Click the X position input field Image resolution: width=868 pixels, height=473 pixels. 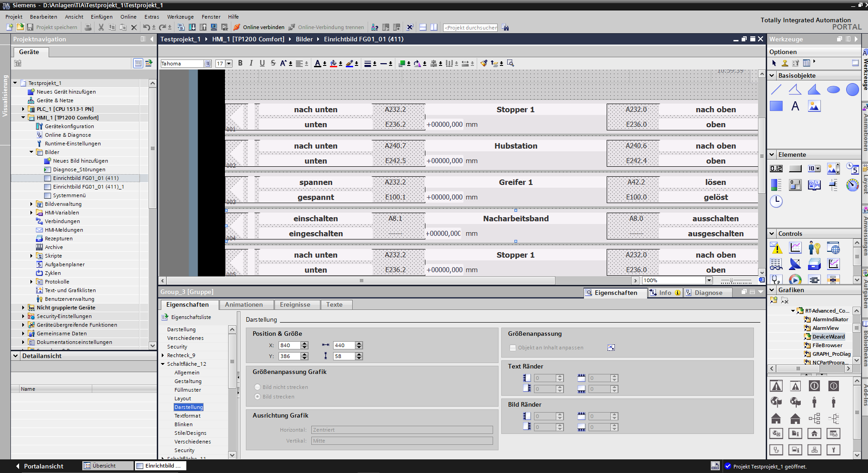[289, 345]
